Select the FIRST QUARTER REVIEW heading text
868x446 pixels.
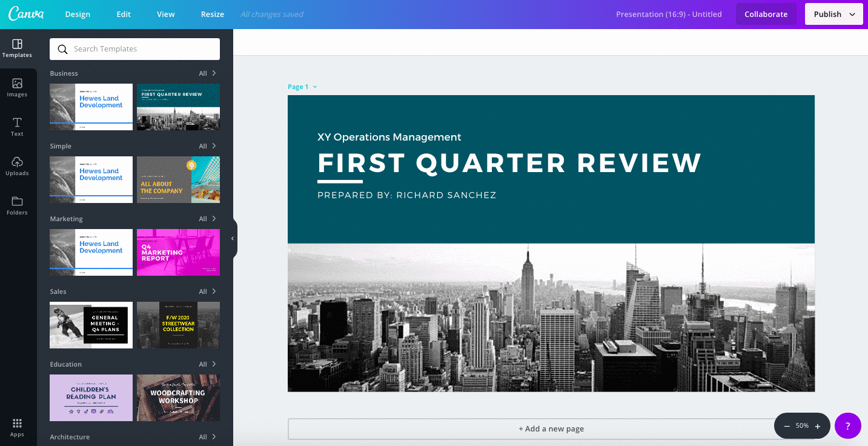click(509, 163)
